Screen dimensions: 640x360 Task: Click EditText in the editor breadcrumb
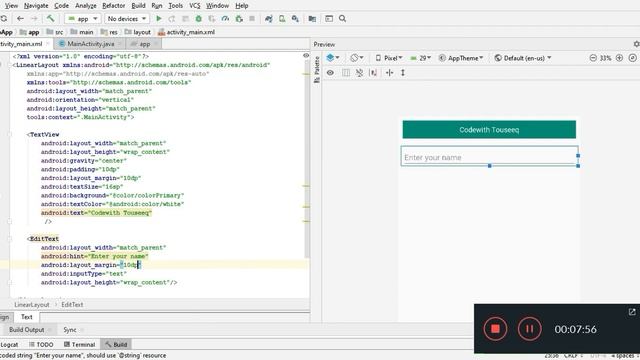click(72, 305)
